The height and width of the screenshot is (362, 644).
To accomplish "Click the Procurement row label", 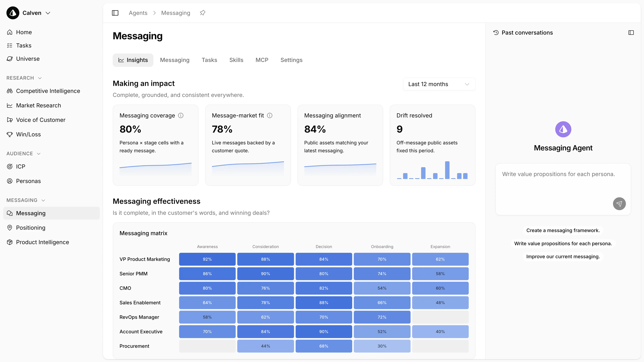I will [134, 346].
